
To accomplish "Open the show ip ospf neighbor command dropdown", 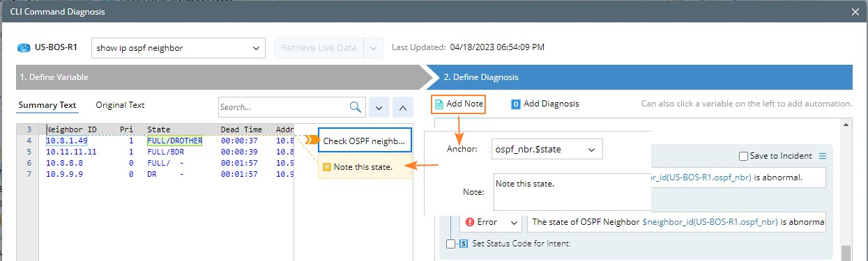I will point(178,48).
